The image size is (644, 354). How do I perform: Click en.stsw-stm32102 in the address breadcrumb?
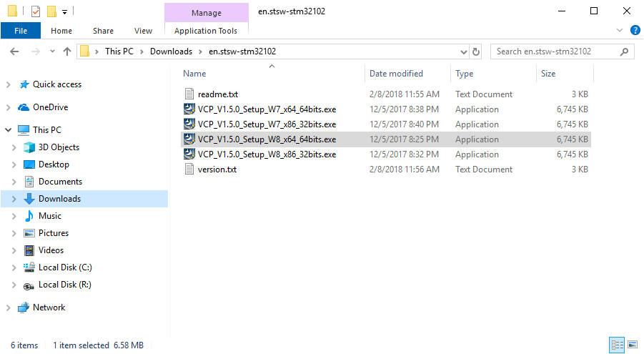click(x=242, y=51)
